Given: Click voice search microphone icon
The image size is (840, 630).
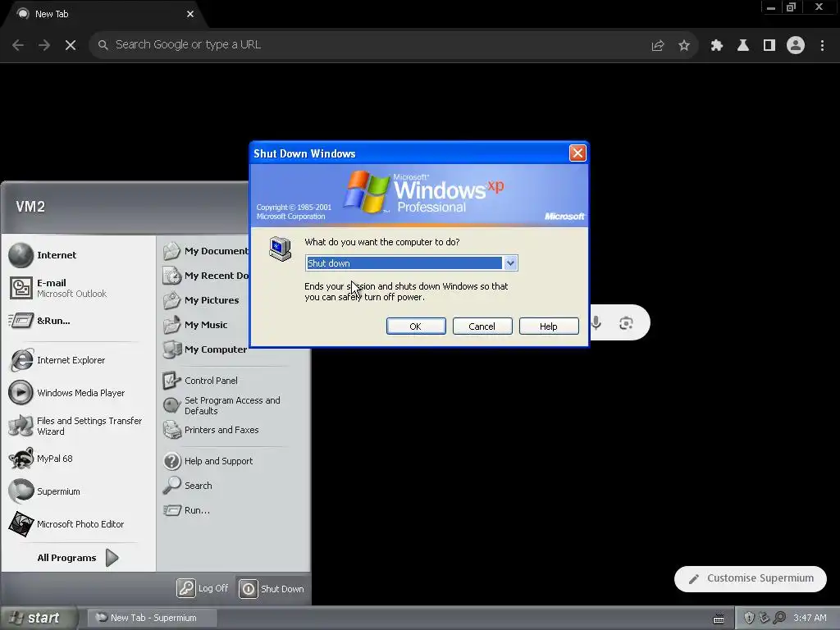Looking at the screenshot, I should [x=596, y=323].
